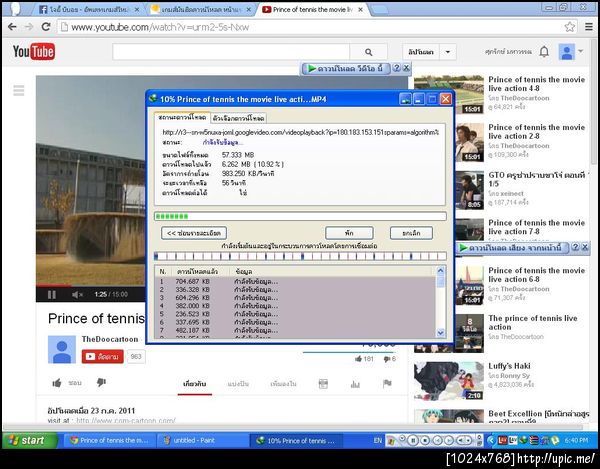Click the transcript icon beside statistics

[x=323, y=384]
